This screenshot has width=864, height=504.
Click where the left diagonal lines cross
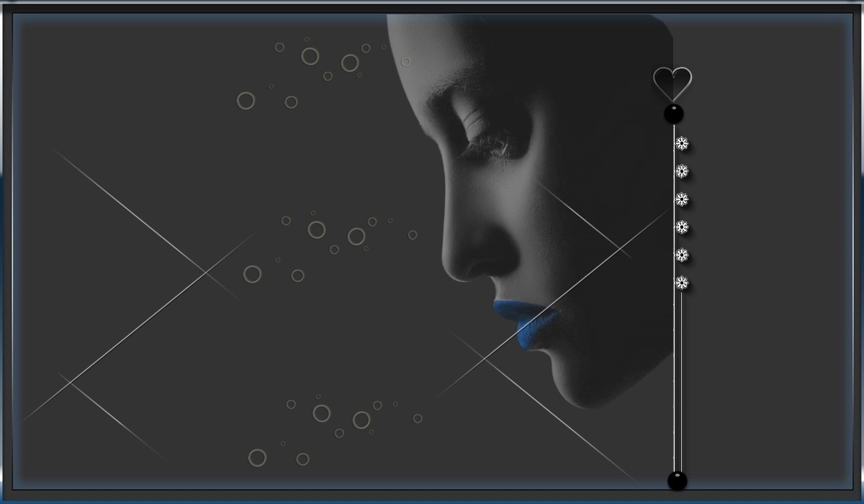click(207, 274)
